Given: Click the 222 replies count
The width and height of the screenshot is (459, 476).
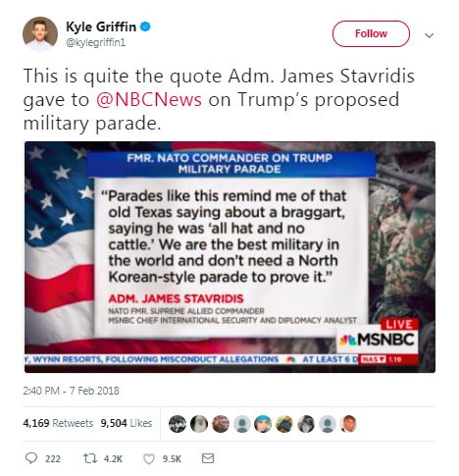Looking at the screenshot, I should (53, 459).
